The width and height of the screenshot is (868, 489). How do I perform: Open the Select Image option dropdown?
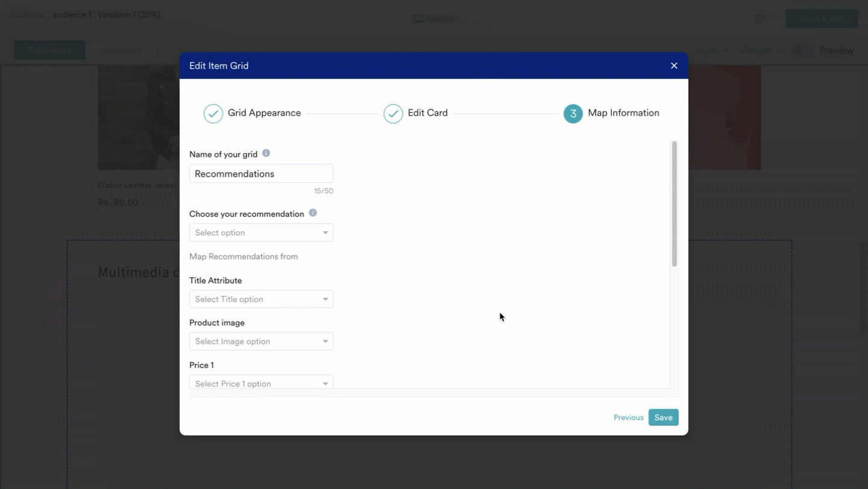click(x=261, y=341)
